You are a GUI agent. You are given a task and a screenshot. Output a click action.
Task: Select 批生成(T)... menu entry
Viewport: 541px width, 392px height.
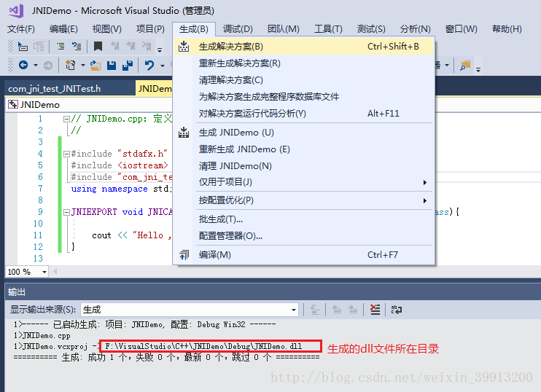(x=303, y=219)
